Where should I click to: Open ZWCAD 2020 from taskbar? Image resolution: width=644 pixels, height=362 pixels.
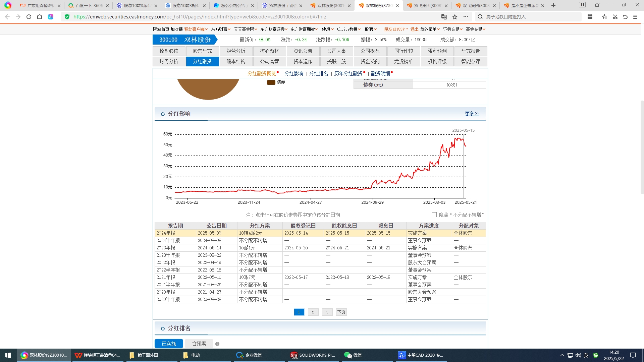(x=421, y=355)
